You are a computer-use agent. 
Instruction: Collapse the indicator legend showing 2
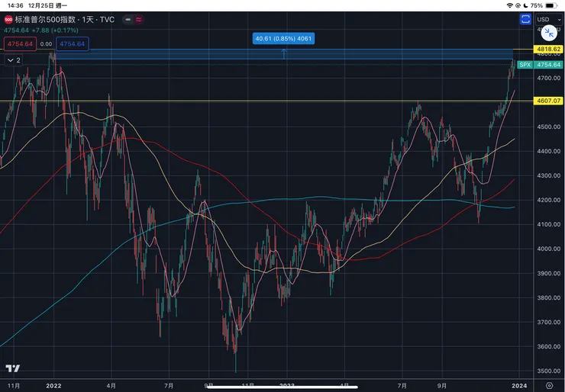click(14, 60)
